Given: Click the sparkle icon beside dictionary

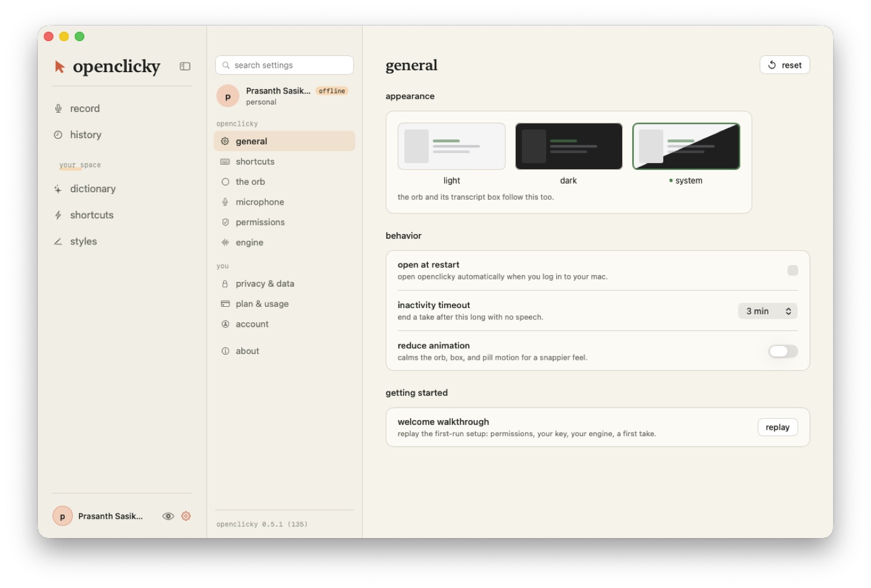Looking at the screenshot, I should [58, 189].
